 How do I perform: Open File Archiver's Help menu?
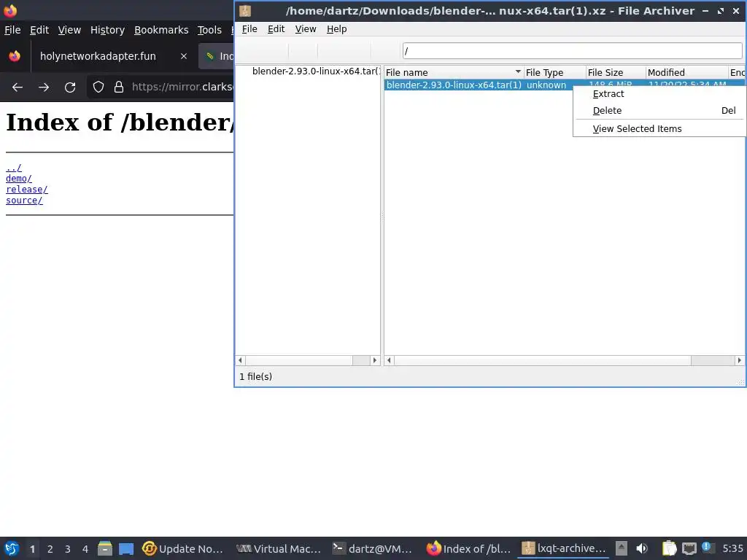[336, 29]
